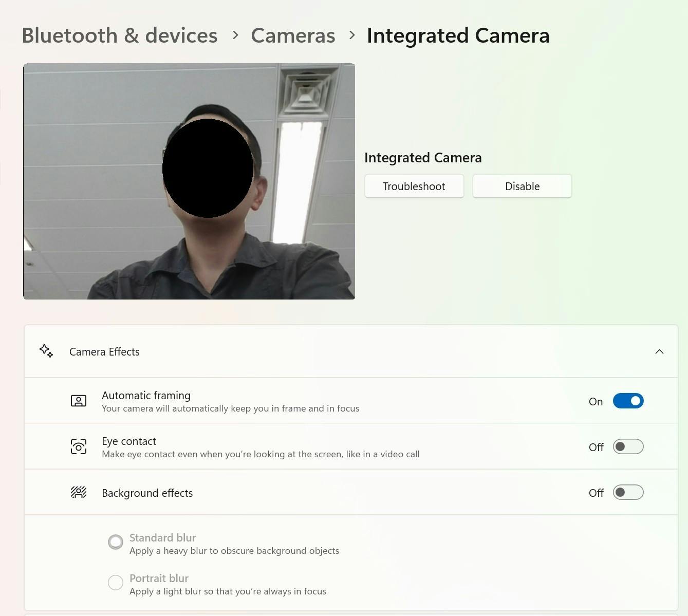
Task: Collapse the Camera Effects section chevron
Action: coord(659,351)
